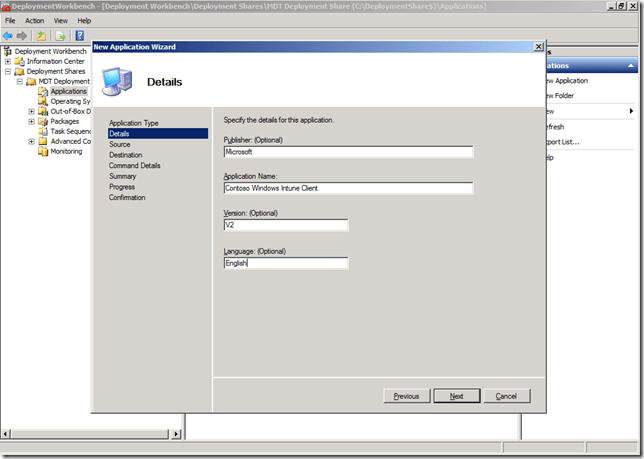644x459 pixels.
Task: Click the Forward arrow toolbar icon
Action: [22, 36]
